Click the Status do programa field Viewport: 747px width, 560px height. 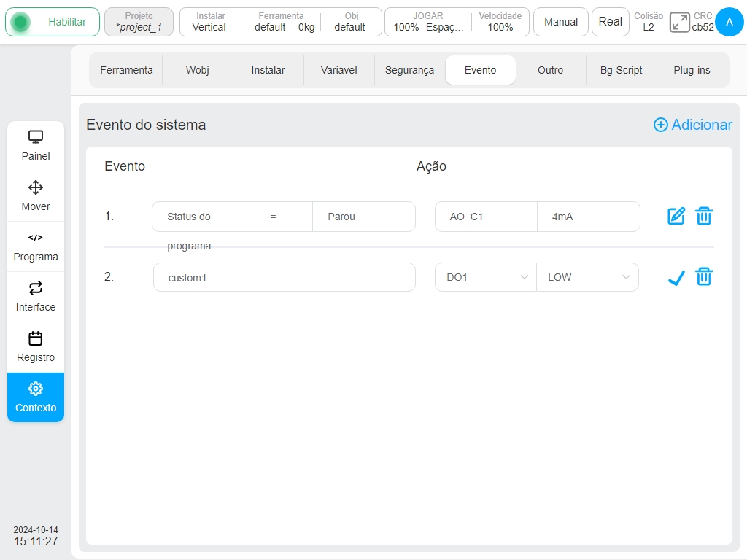pos(204,217)
